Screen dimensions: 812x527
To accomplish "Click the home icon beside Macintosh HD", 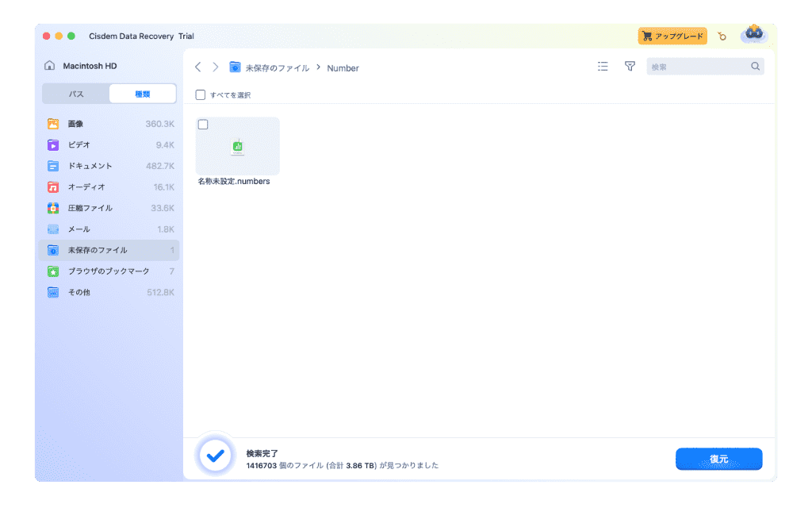I will point(50,66).
